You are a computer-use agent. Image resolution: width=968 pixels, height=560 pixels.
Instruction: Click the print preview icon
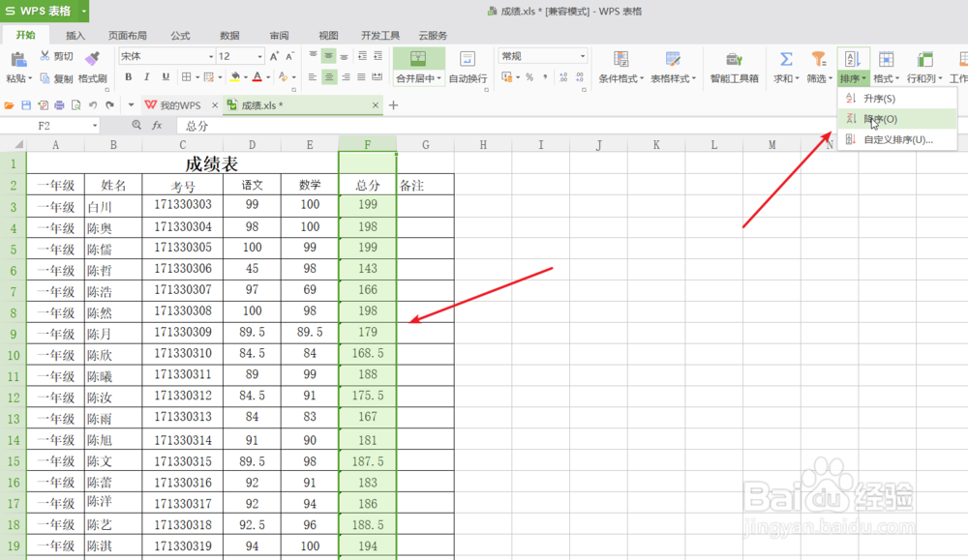(x=76, y=105)
